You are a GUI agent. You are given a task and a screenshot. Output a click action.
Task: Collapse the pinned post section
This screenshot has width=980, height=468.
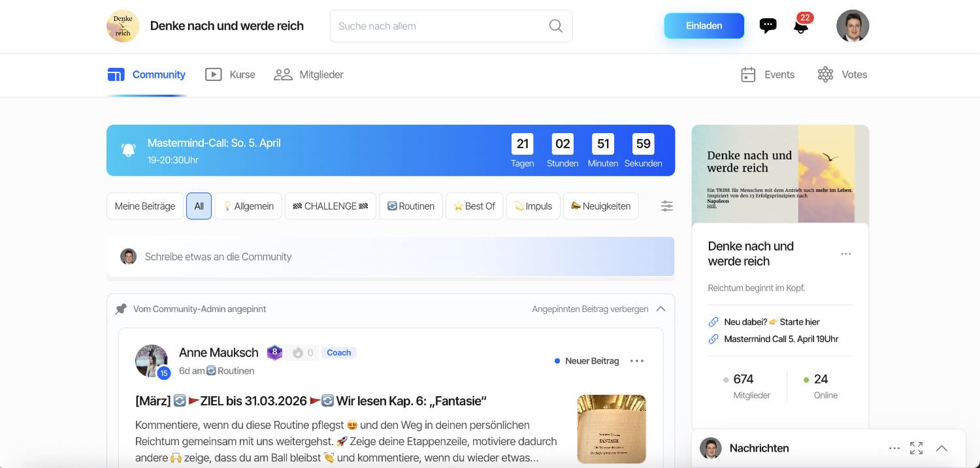[x=661, y=309]
